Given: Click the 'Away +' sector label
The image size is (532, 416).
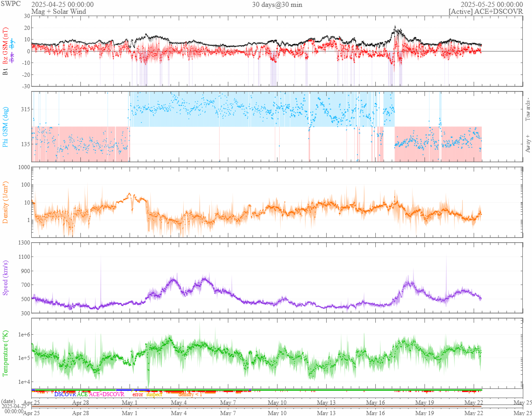Looking at the screenshot, I should click(527, 144).
